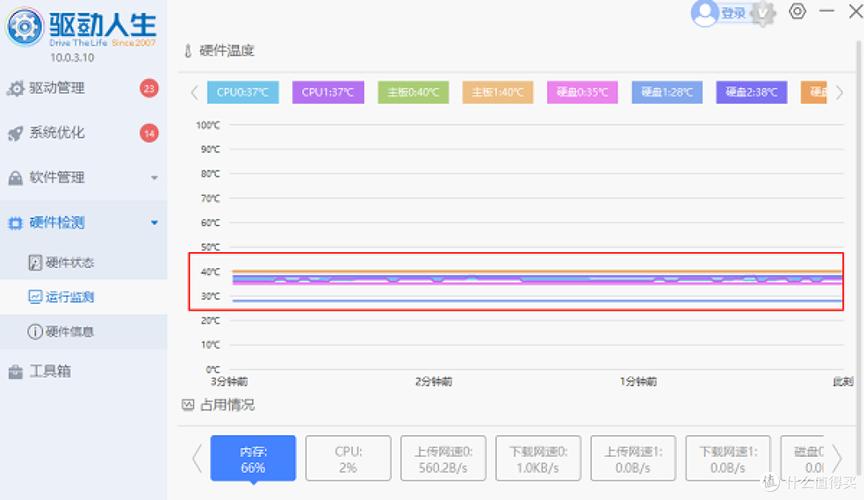Open 系统优化 rocket icon in sidebar

coord(15,133)
